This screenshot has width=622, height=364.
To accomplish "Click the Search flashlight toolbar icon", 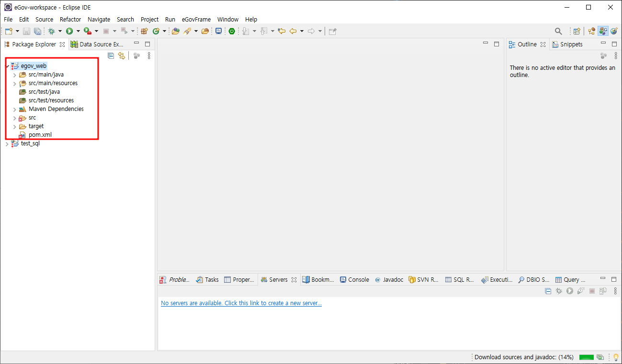I will click(x=188, y=31).
